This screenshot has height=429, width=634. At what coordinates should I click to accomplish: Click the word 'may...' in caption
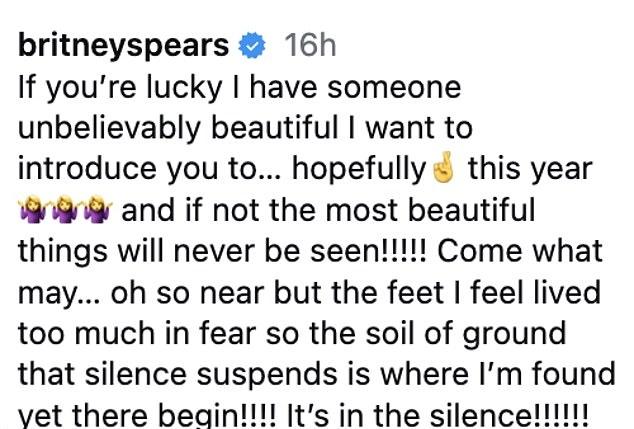pyautogui.click(x=59, y=294)
